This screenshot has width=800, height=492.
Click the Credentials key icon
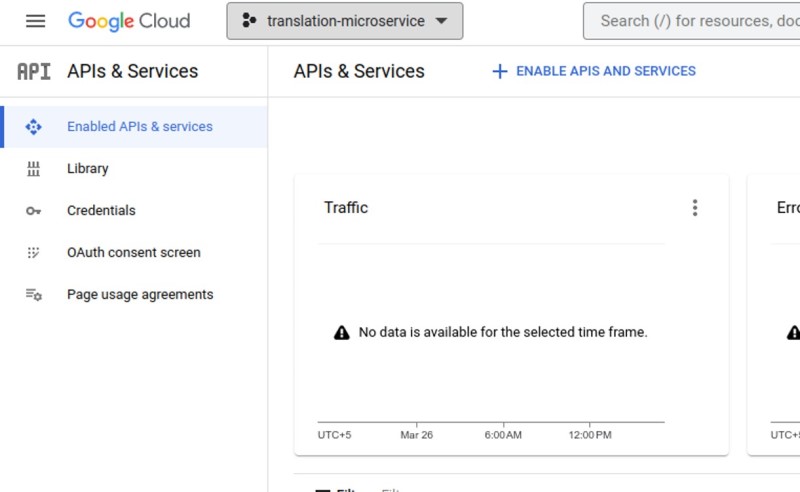click(x=34, y=211)
